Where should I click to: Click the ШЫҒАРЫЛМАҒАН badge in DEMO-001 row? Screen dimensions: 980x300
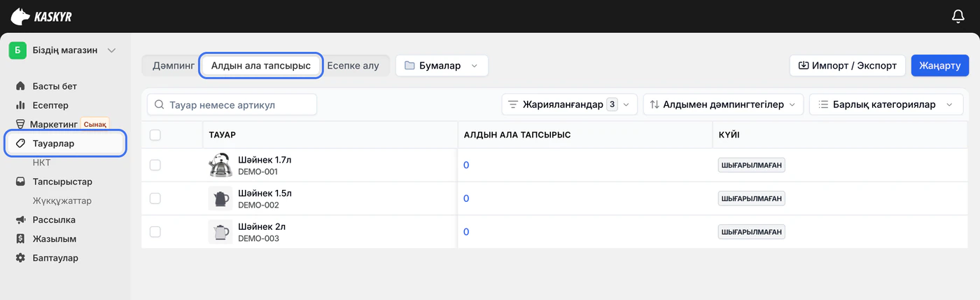coord(751,165)
